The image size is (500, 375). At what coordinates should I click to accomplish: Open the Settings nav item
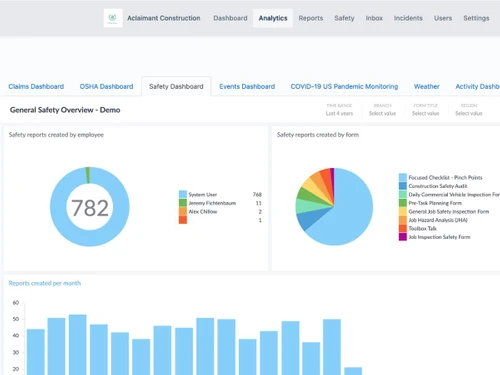pyautogui.click(x=476, y=18)
